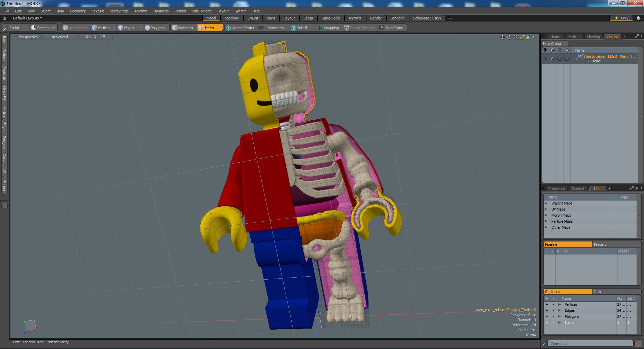644x349 pixels.
Task: Click the axis orientation gizmo in the viewport
Action: pyautogui.click(x=30, y=326)
